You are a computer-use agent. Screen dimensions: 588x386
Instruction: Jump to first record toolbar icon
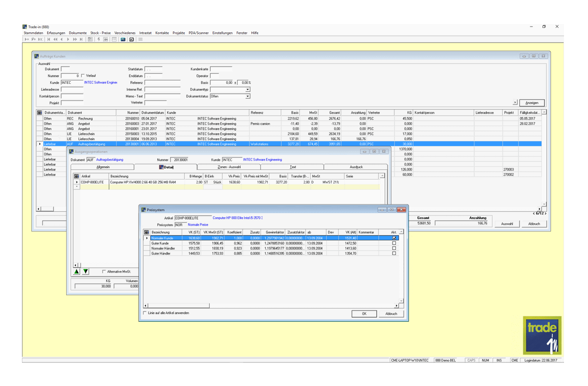click(x=49, y=39)
